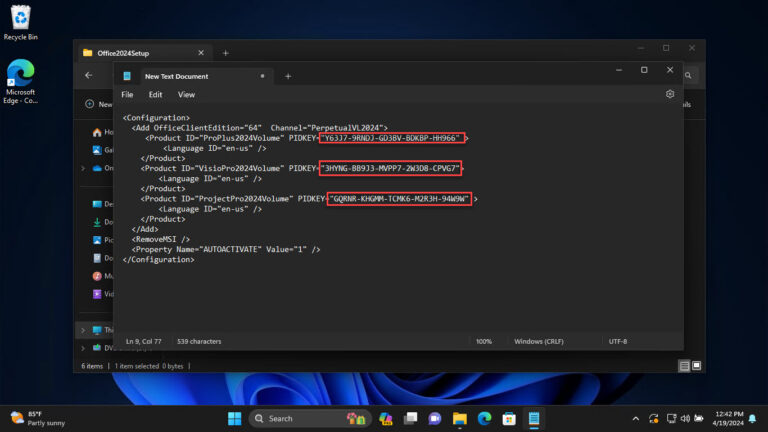Open the File menu in Notepad
768x432 pixels.
(x=127, y=95)
